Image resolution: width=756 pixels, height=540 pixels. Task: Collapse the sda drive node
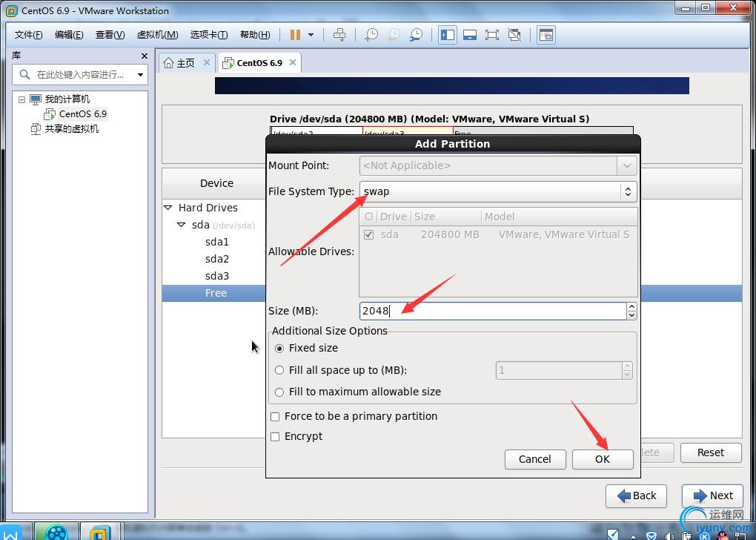click(x=181, y=225)
